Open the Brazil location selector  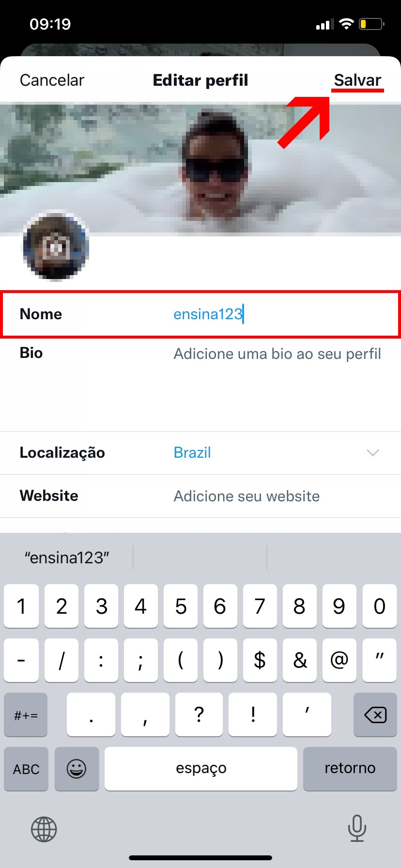click(192, 453)
